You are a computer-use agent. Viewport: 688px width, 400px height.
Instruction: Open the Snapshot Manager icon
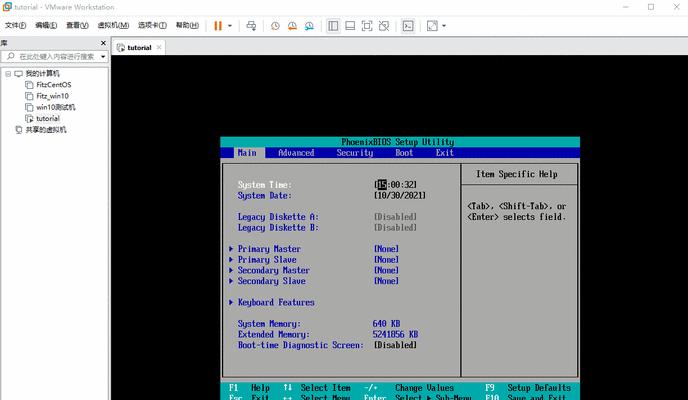tap(309, 26)
